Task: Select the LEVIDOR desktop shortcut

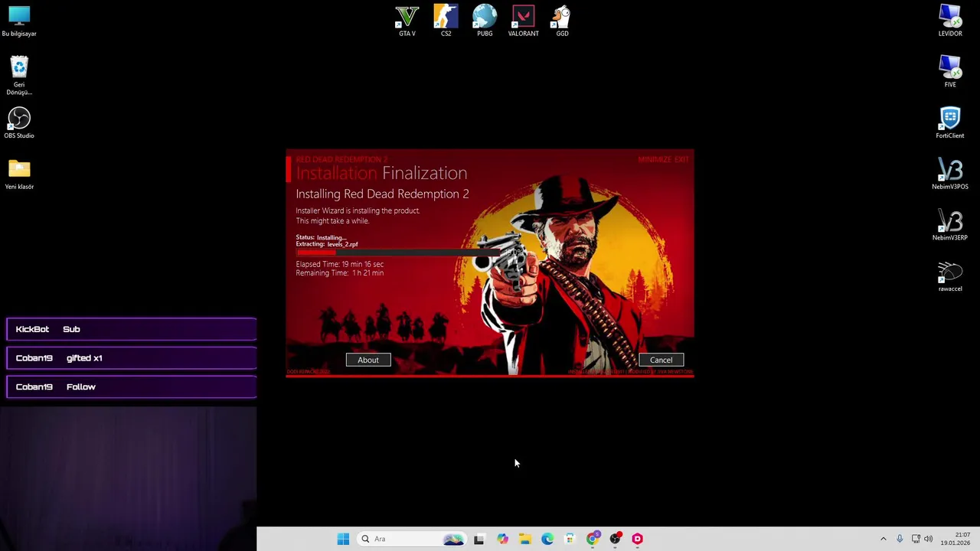Action: coord(950,21)
